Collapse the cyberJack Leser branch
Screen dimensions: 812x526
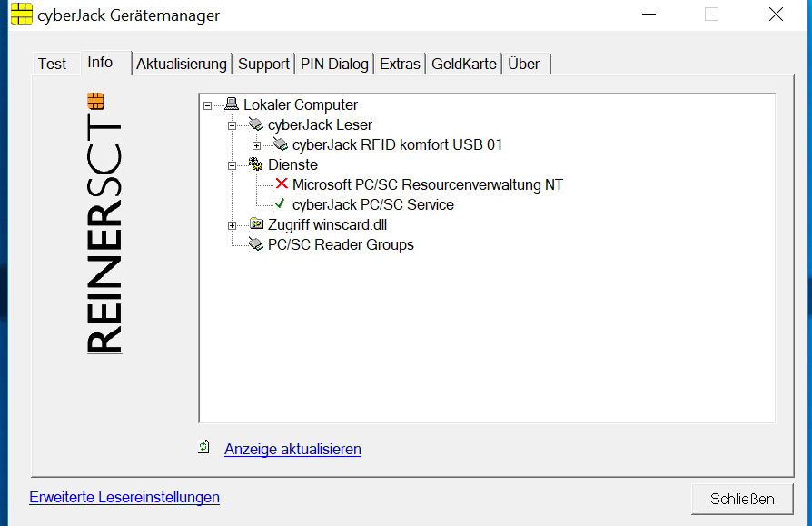pyautogui.click(x=232, y=125)
